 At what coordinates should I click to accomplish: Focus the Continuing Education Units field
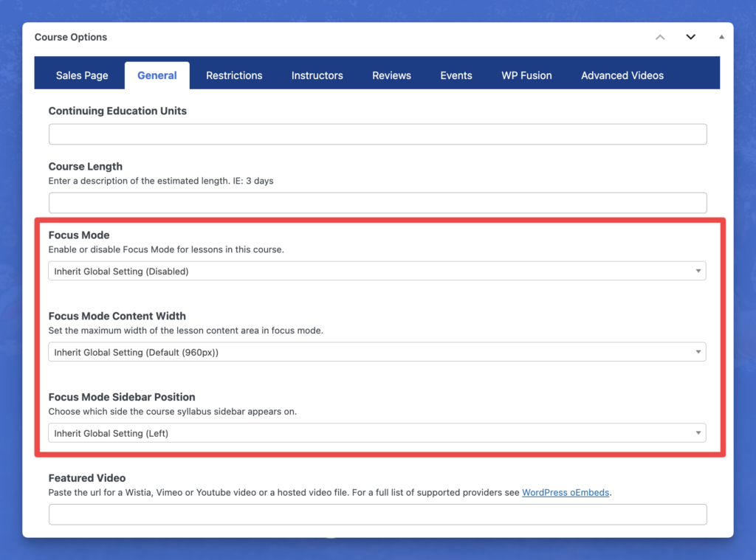377,134
